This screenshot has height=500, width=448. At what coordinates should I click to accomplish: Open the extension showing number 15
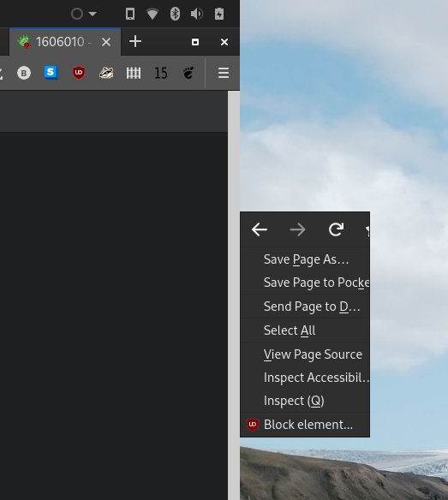click(x=161, y=73)
